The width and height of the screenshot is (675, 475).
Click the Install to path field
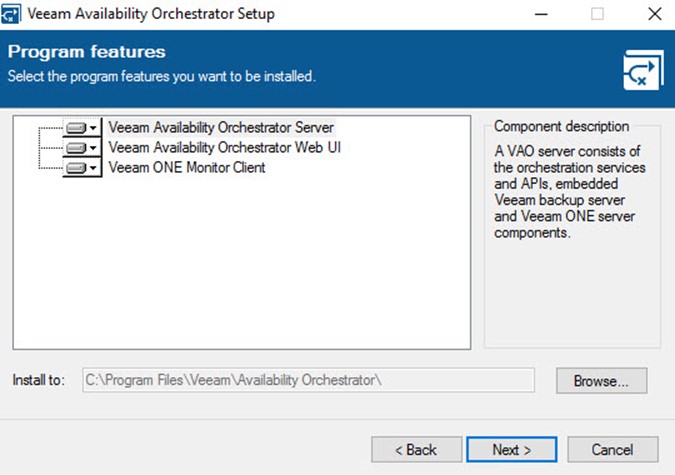pos(308,380)
